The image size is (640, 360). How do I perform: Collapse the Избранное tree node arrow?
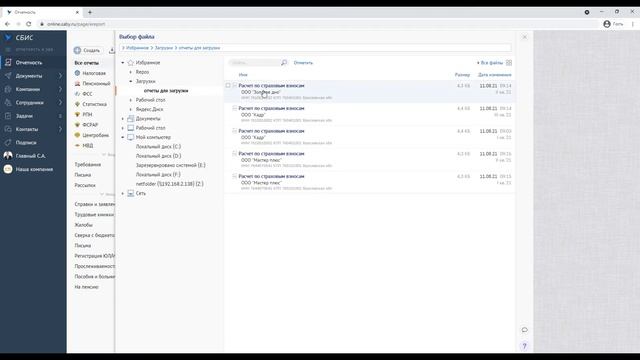click(x=122, y=63)
